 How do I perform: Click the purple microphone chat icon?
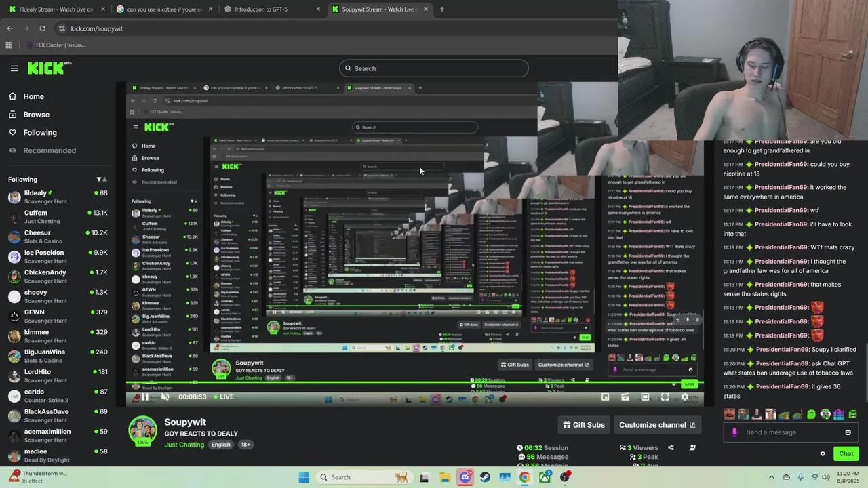pos(734,432)
